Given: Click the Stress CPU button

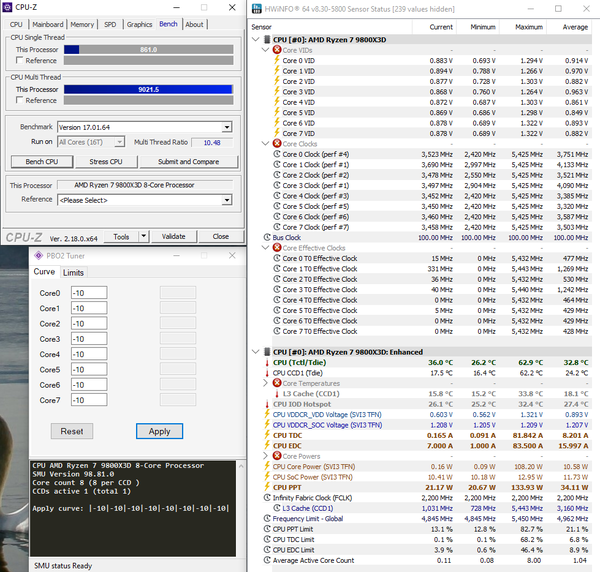Looking at the screenshot, I should click(106, 161).
